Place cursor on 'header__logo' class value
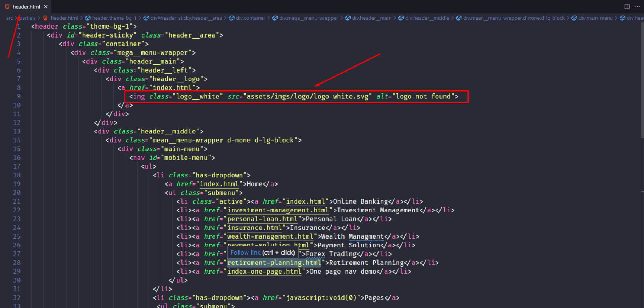This screenshot has height=308, width=644. click(x=176, y=79)
